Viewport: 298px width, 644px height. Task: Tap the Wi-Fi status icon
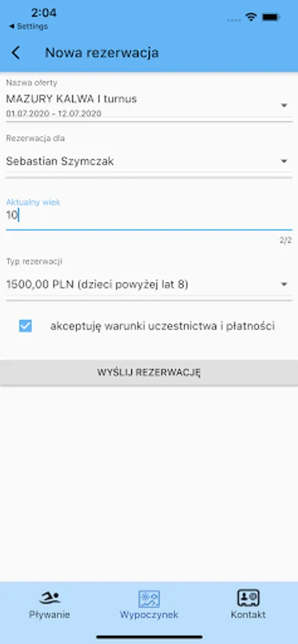pos(251,17)
